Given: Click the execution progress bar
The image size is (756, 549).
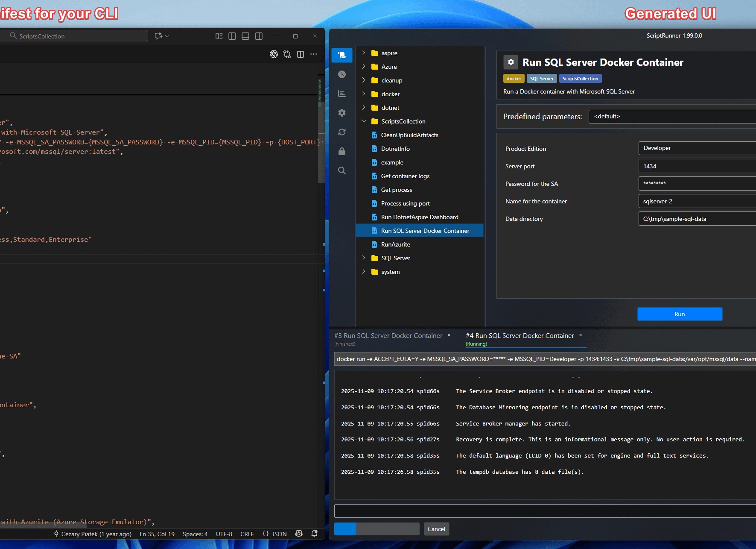Looking at the screenshot, I should pos(377,529).
